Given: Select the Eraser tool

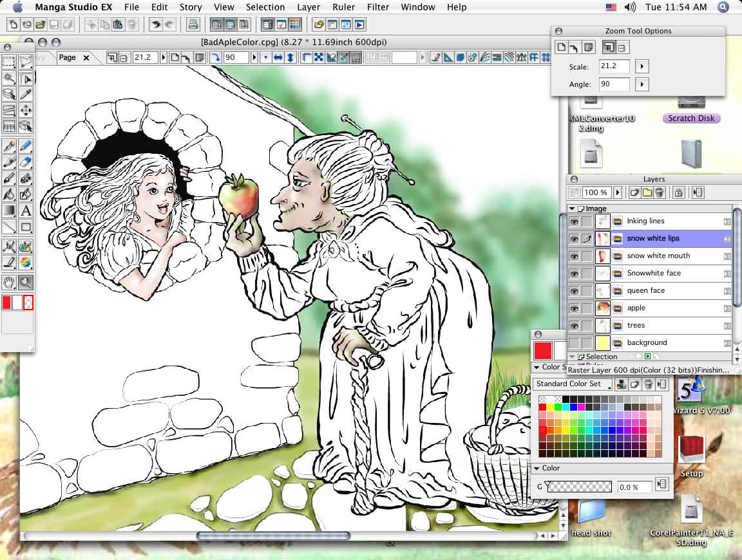Looking at the screenshot, I should tap(26, 162).
